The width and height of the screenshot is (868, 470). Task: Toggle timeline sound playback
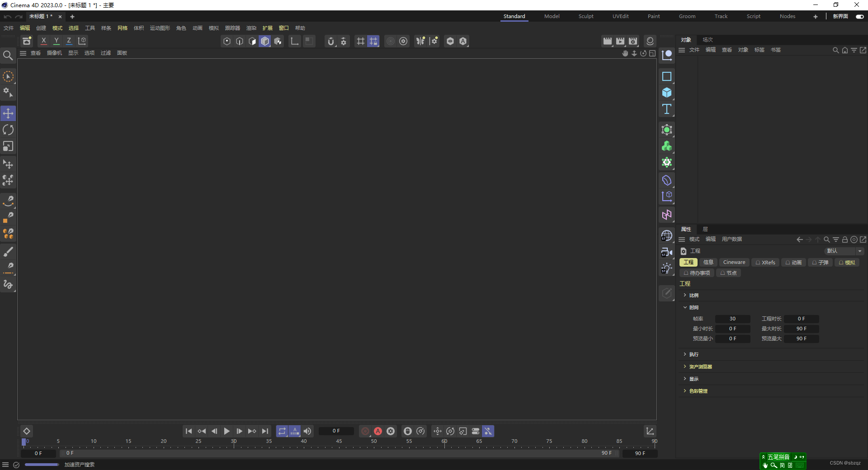307,431
